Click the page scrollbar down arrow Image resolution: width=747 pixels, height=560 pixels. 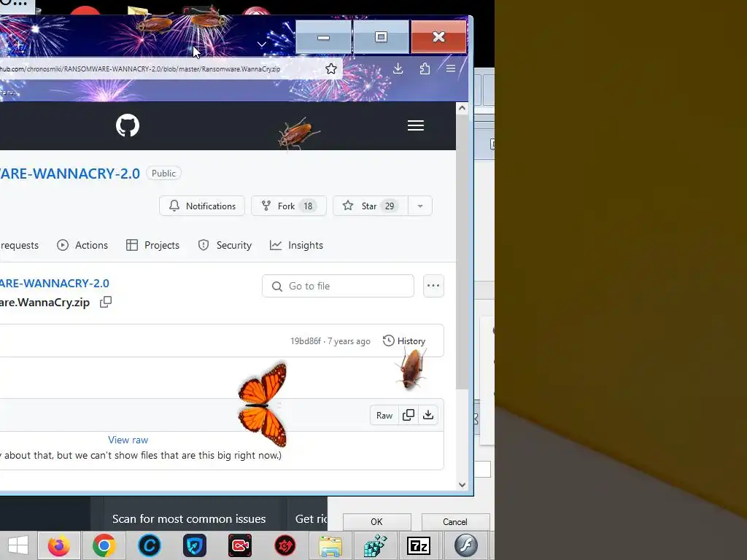point(462,485)
